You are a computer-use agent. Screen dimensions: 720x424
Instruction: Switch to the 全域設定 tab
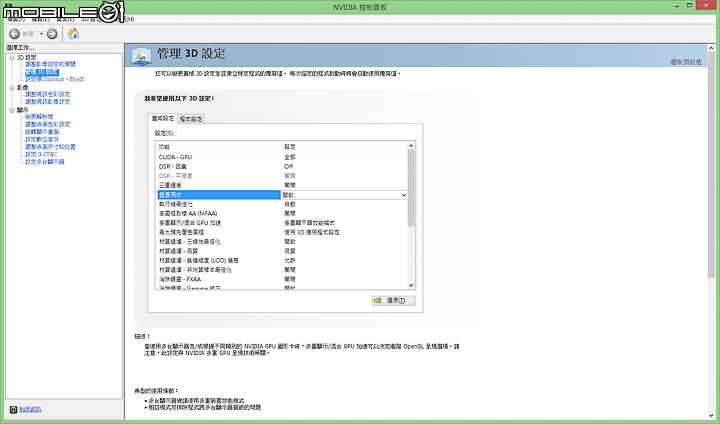[163, 119]
